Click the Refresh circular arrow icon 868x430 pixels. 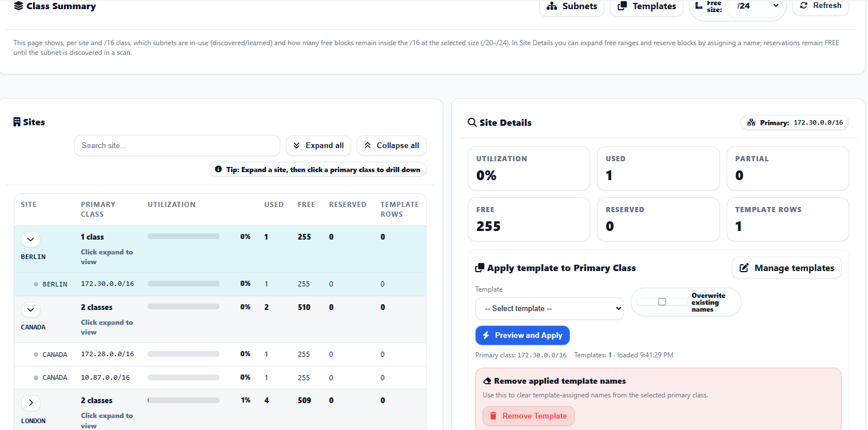click(803, 5)
